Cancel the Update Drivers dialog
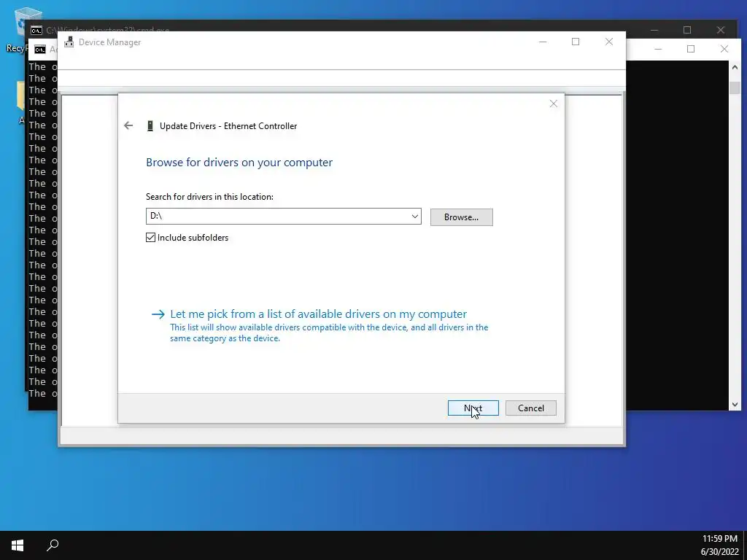747x560 pixels. tap(531, 408)
